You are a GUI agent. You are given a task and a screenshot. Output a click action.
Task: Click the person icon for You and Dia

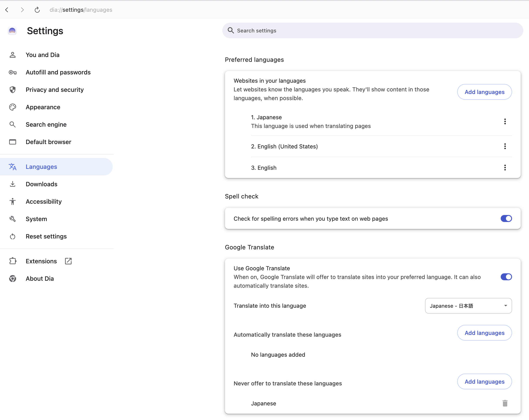pos(13,55)
